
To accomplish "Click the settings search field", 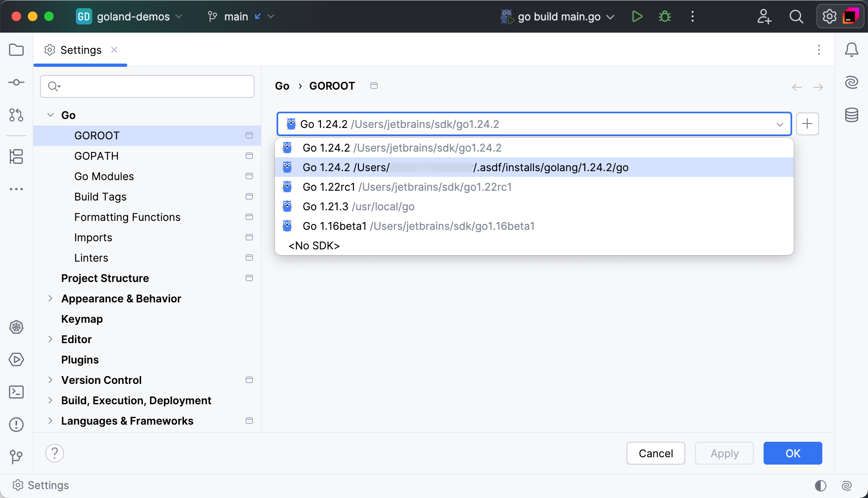I will 147,86.
